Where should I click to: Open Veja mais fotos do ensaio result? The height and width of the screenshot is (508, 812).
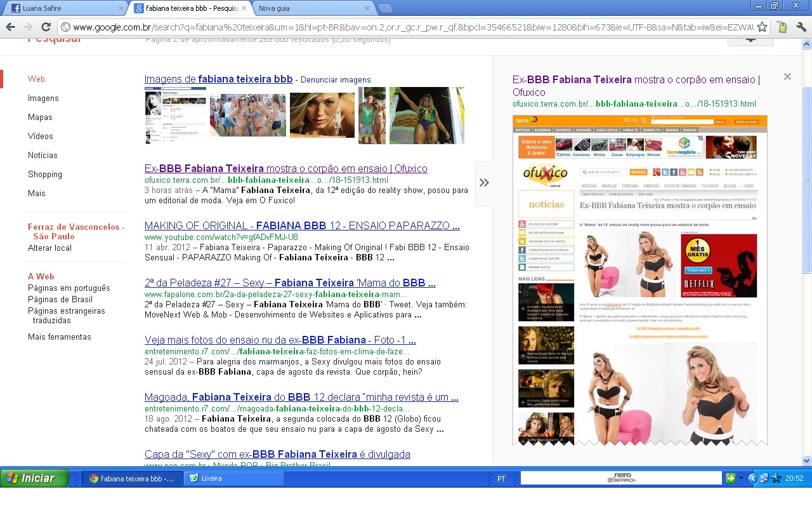point(280,340)
